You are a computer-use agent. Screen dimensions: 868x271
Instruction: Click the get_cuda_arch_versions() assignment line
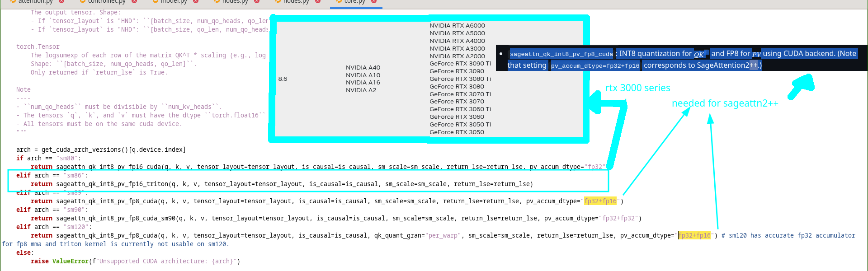(101, 150)
